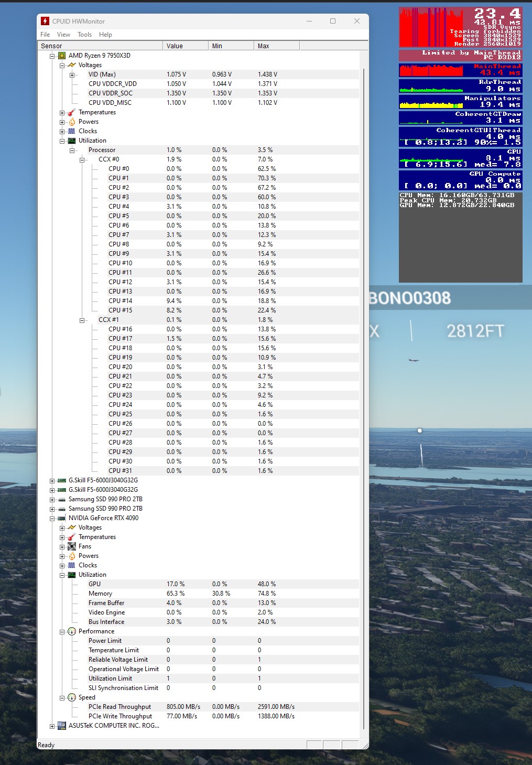This screenshot has width=532, height=765.
Task: Click the 2591.00 MB/s max read value
Action: click(276, 707)
